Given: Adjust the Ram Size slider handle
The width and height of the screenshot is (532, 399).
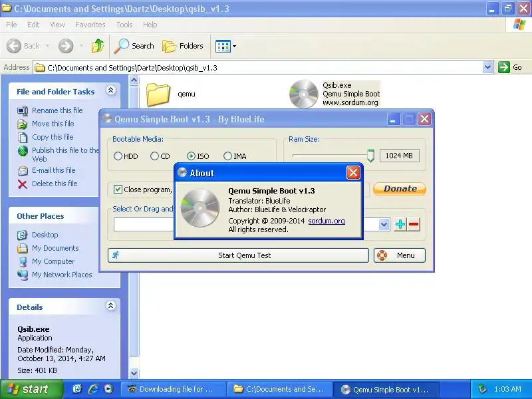Looking at the screenshot, I should click(370, 156).
